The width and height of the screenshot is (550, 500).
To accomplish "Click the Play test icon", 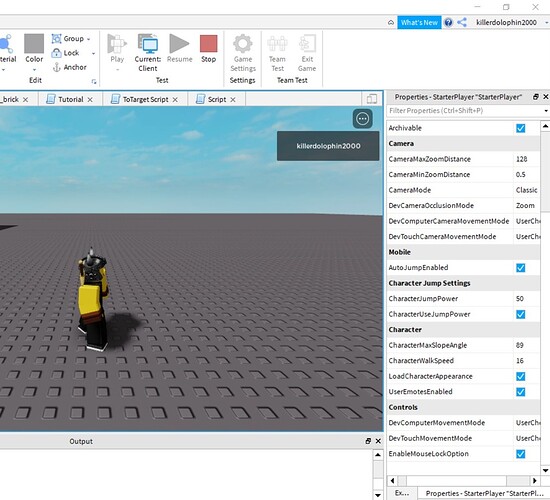I will pos(117,43).
